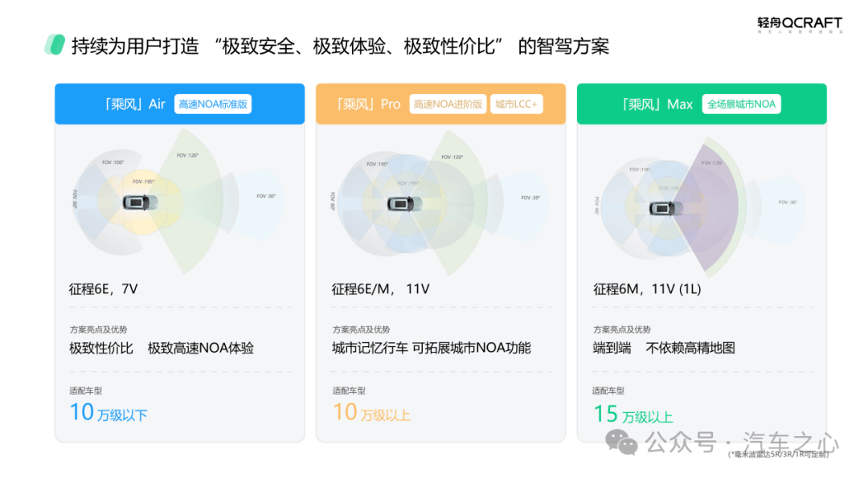Screen dimensions: 868x478
Task: Select the 高速NOA标准版 badge
Action: pyautogui.click(x=213, y=104)
